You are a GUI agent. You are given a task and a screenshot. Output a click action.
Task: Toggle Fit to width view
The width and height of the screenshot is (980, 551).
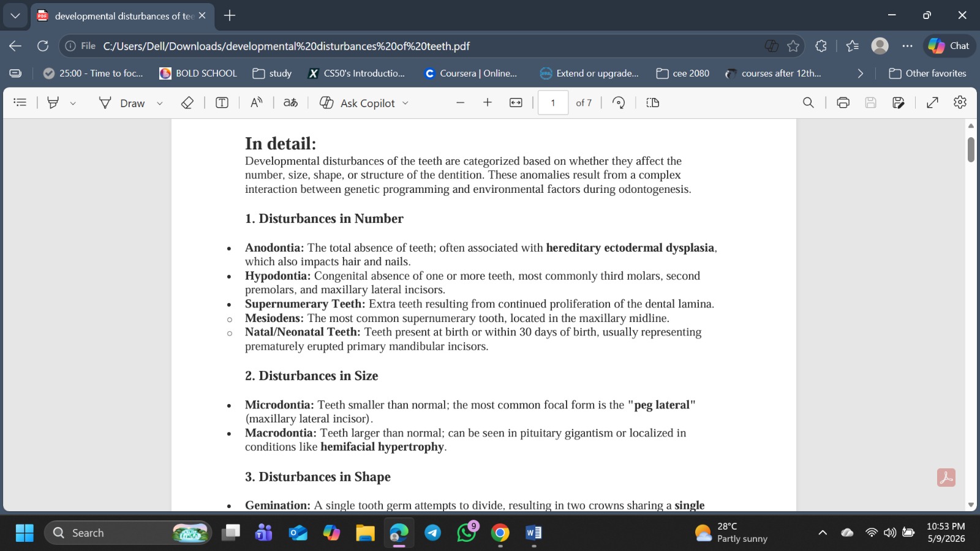pos(516,103)
